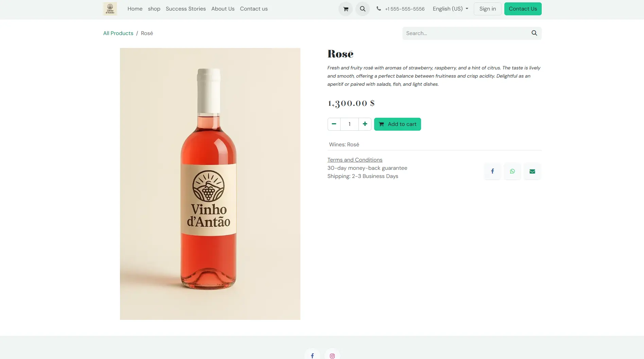Go to the Home menu item

pyautogui.click(x=135, y=9)
